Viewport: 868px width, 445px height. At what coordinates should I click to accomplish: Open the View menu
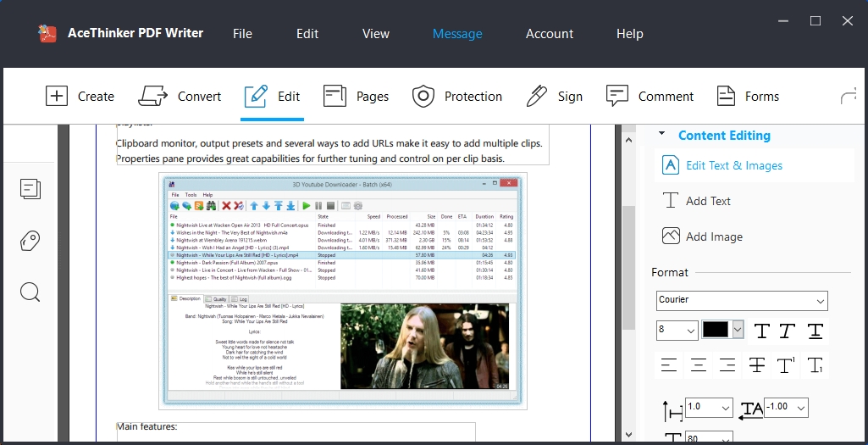(x=376, y=34)
